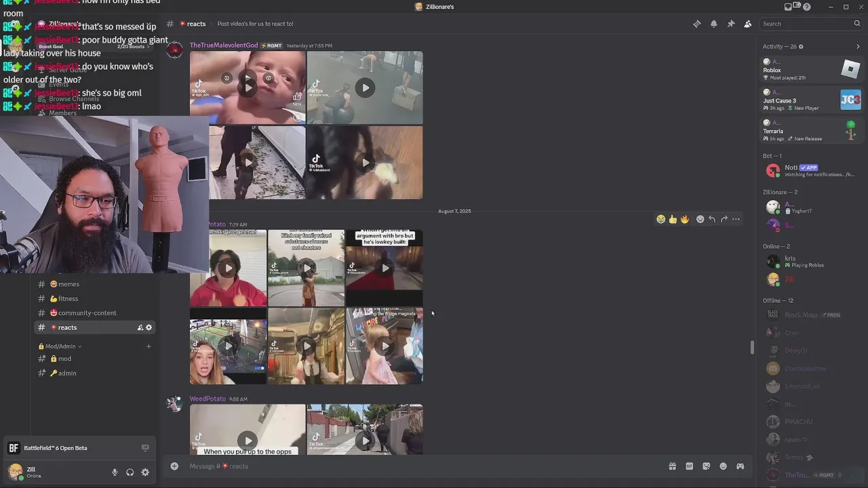Play the red hoodie TikTok video
Screen dimensions: 868x488
point(228,268)
